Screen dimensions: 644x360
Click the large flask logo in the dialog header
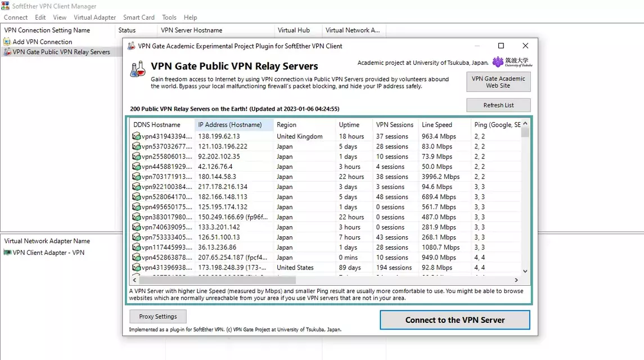tap(138, 69)
